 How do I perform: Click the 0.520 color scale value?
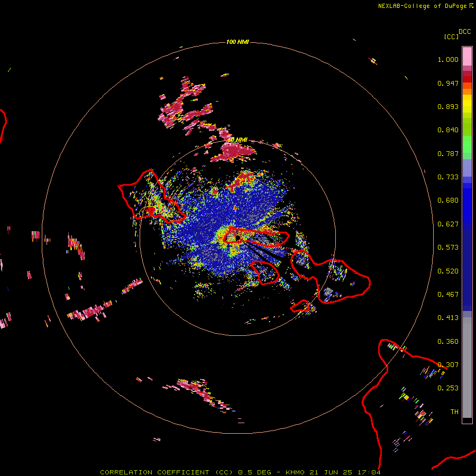448,271
